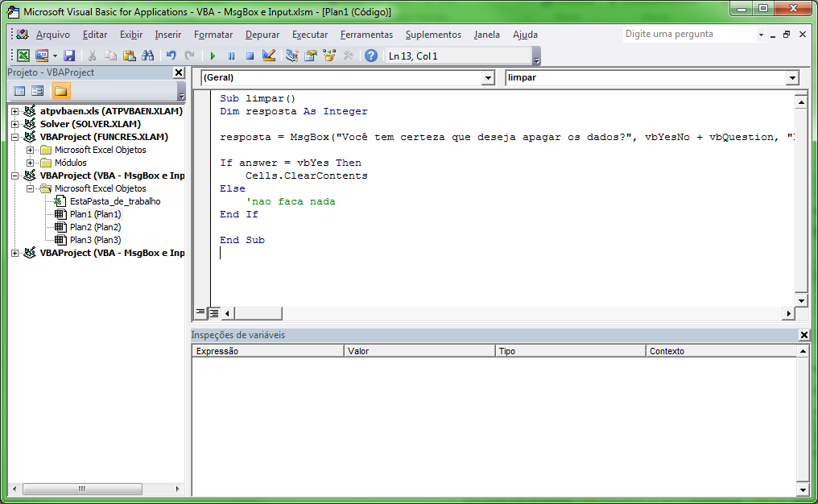Viewport: 818px width, 504px height.
Task: Open the Ferramentas menu
Action: tap(367, 35)
